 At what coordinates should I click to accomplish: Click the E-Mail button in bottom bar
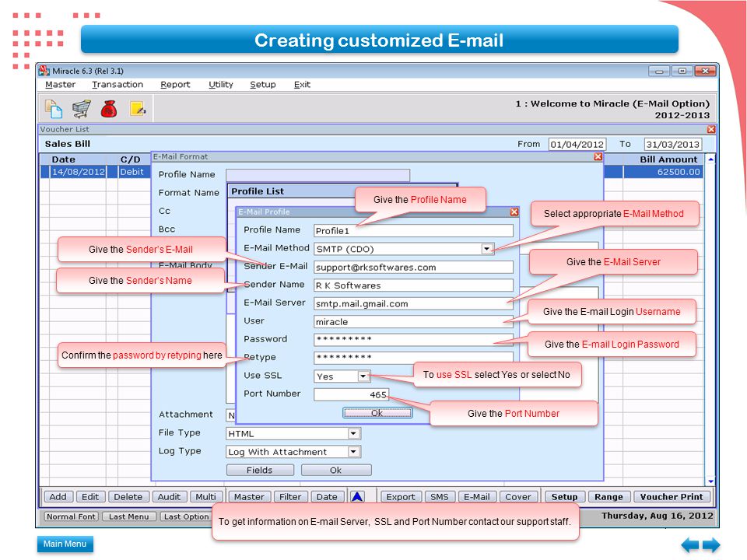click(477, 497)
